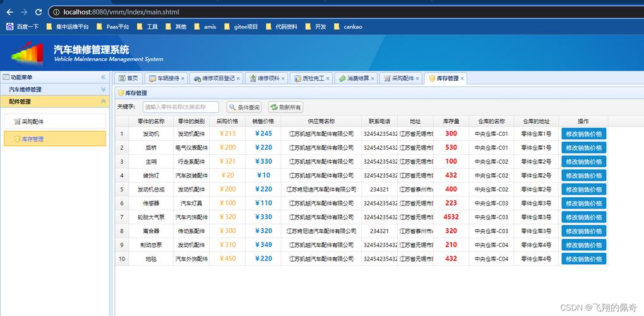
Task: Open the 代码资料 bookmark folder
Action: pyautogui.click(x=282, y=27)
